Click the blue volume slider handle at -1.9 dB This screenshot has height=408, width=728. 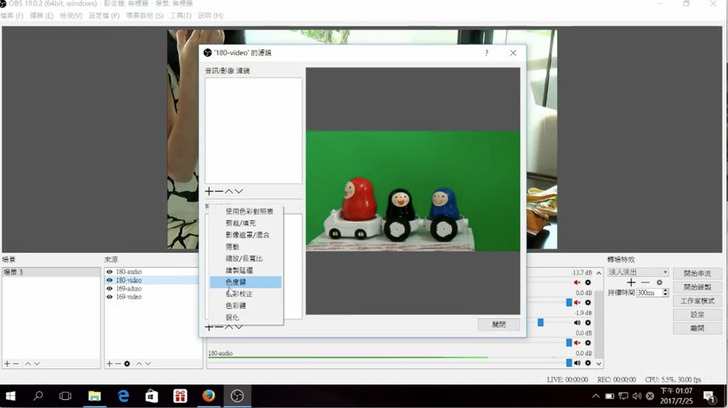click(x=541, y=322)
